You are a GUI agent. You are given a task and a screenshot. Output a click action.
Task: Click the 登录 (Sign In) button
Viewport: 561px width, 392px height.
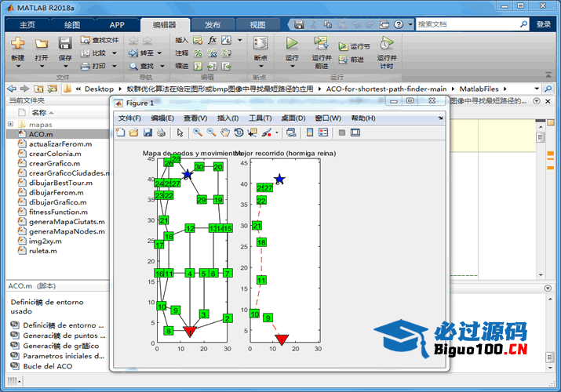tap(544, 24)
